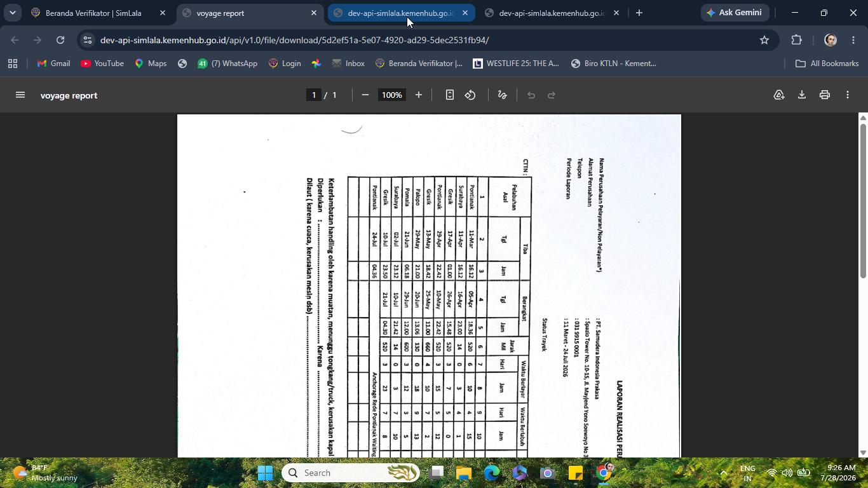Open a new browser tab
The height and width of the screenshot is (488, 868).
pos(639,13)
